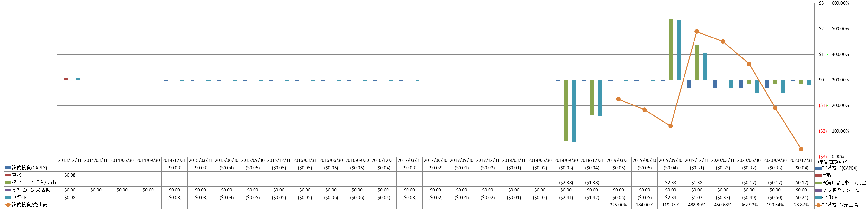Screen dimensions: 868x209
Task: Click the 119.35% cell under 2019/09/30
Action: [671, 205]
